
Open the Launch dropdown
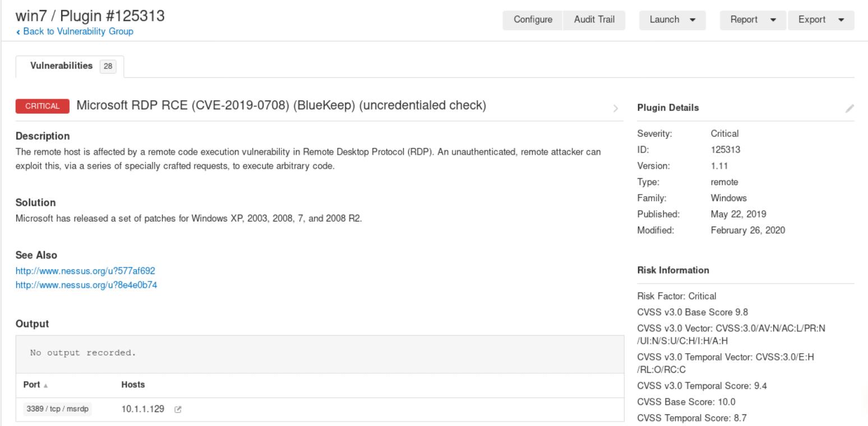[x=672, y=20]
